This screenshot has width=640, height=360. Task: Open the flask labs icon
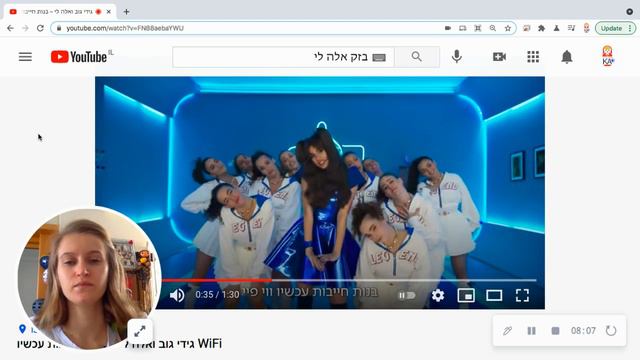tap(556, 28)
